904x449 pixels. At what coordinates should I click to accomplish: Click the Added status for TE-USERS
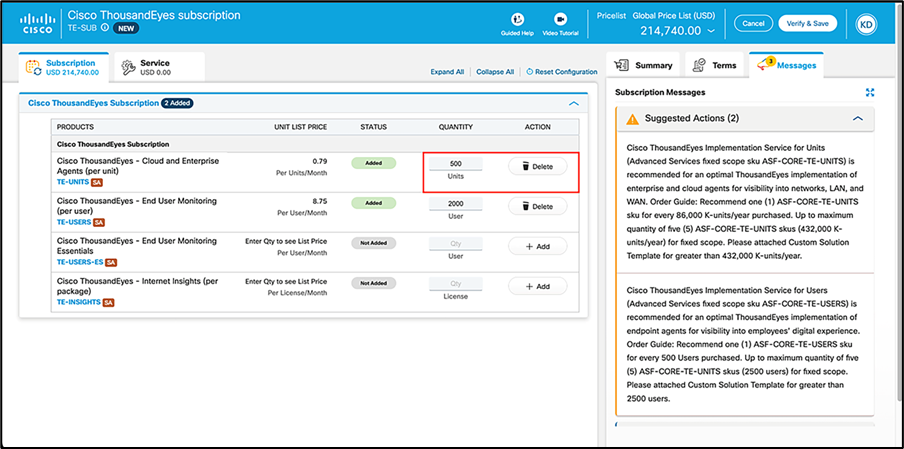[374, 203]
